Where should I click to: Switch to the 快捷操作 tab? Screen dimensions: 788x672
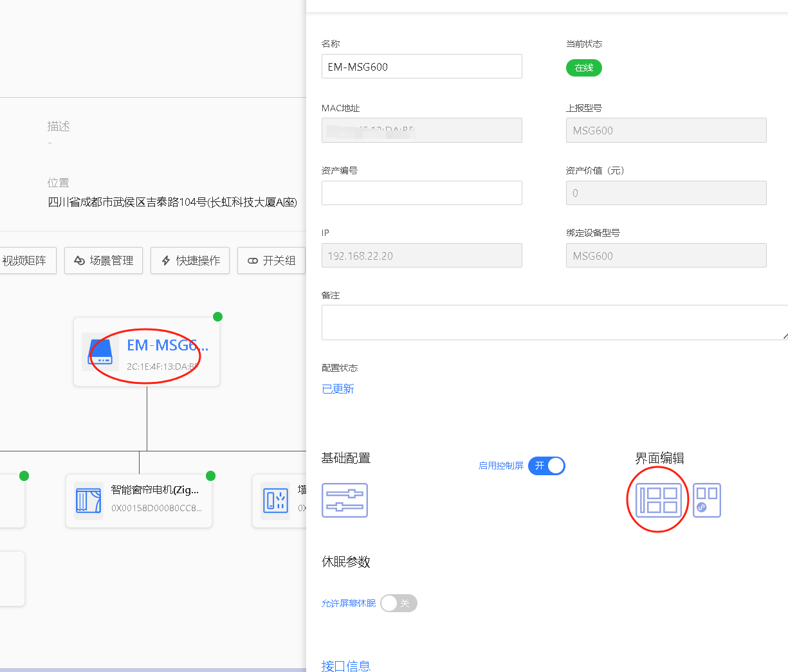coord(190,260)
